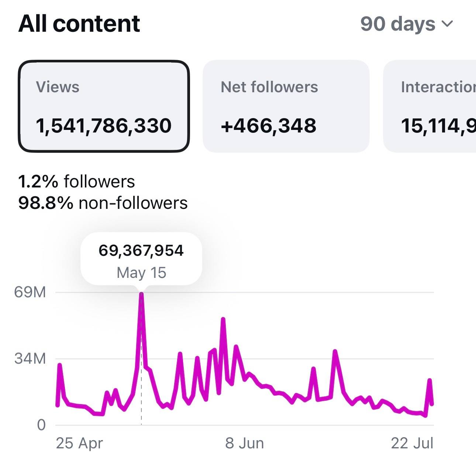Viewport: 476px width, 455px height.
Task: Open the Interactions metric card
Action: coord(430,106)
